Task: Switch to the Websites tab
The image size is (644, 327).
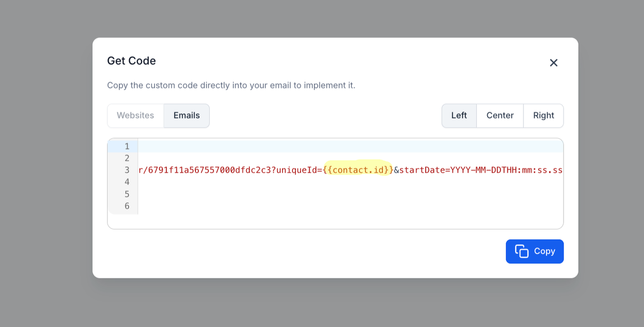Action: pyautogui.click(x=135, y=115)
